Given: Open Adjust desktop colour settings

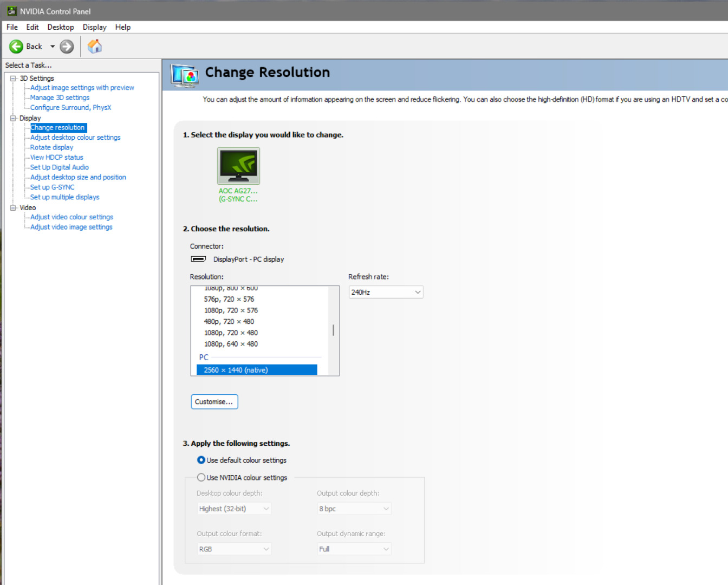Looking at the screenshot, I should point(75,138).
